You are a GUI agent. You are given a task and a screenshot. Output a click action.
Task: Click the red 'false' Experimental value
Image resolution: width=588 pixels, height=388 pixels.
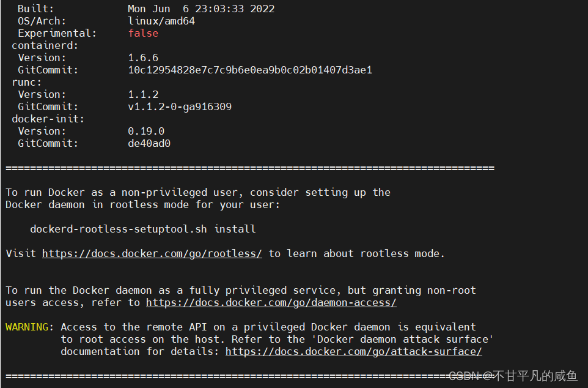(143, 33)
